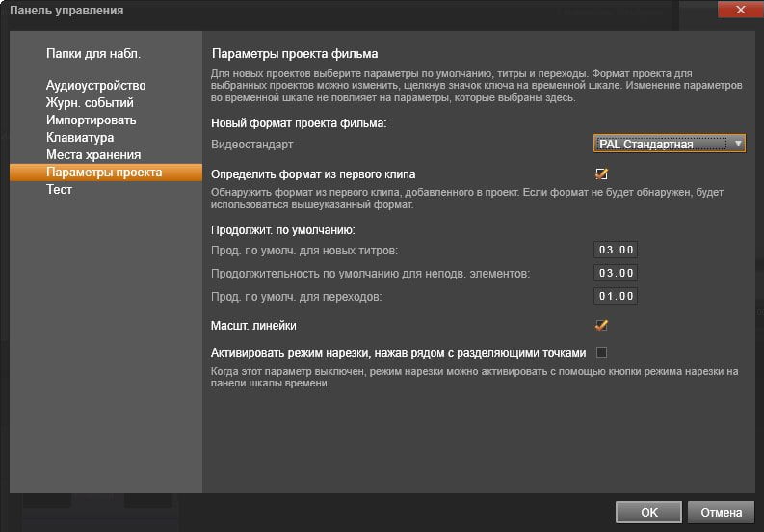Viewport: 764px width, 532px height.
Task: Select Аудиоустройство in the sidebar
Action: coord(96,86)
